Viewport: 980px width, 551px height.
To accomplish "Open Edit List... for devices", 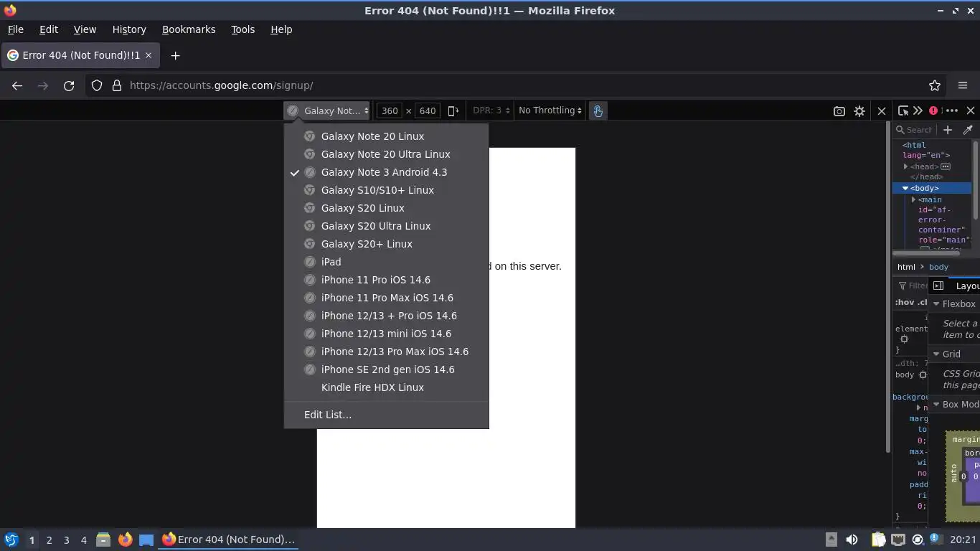I will (386, 415).
